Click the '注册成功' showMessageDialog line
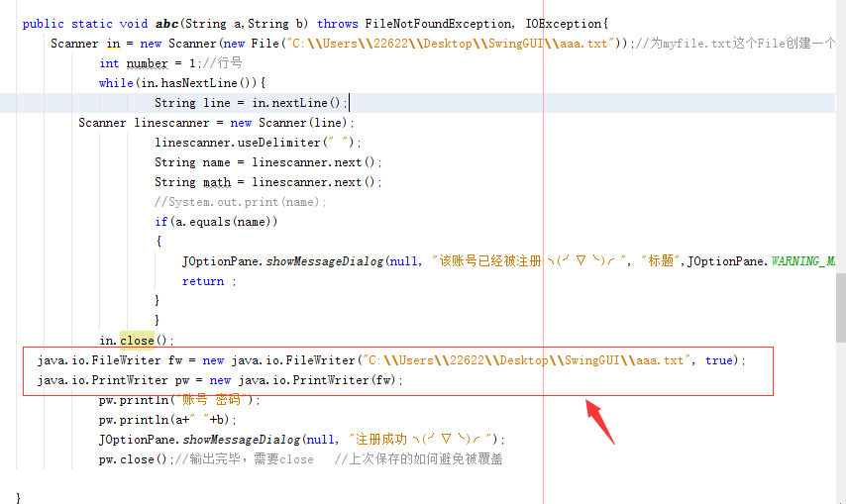The width and height of the screenshot is (846, 504). pyautogui.click(x=301, y=440)
